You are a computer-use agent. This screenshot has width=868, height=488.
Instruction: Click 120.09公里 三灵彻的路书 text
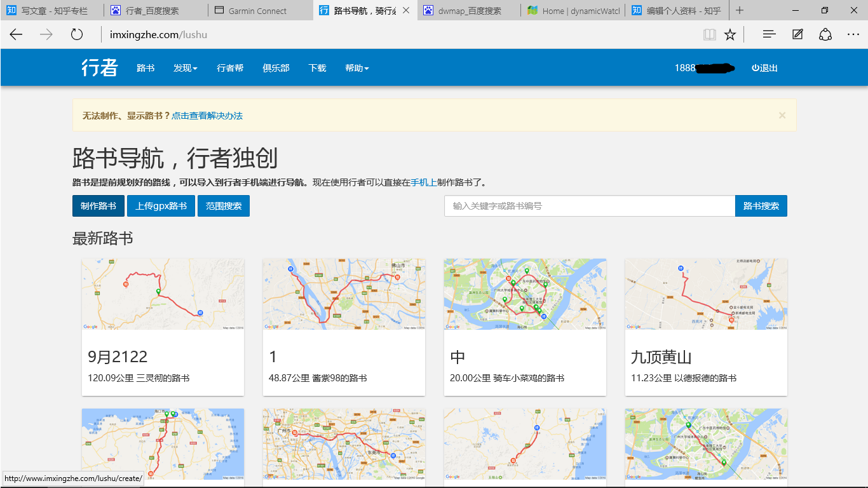coord(139,378)
